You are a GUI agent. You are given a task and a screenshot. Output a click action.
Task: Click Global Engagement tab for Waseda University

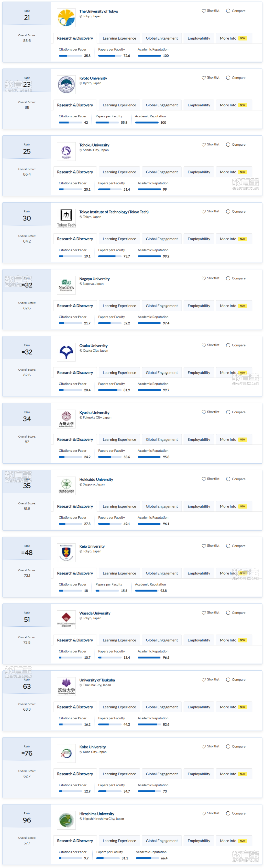pos(162,640)
